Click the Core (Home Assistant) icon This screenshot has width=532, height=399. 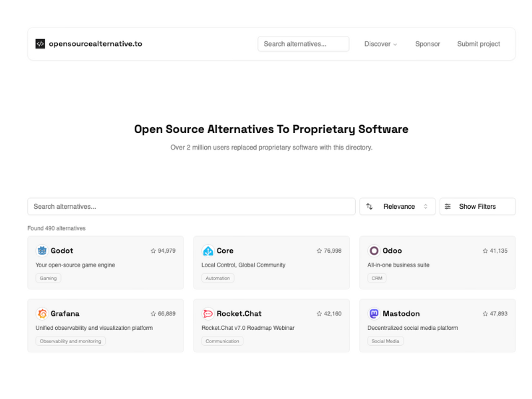208,251
